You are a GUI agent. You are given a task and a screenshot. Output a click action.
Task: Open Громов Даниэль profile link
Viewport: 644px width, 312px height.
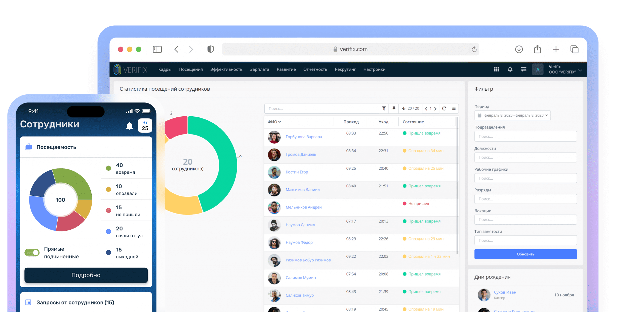click(301, 154)
